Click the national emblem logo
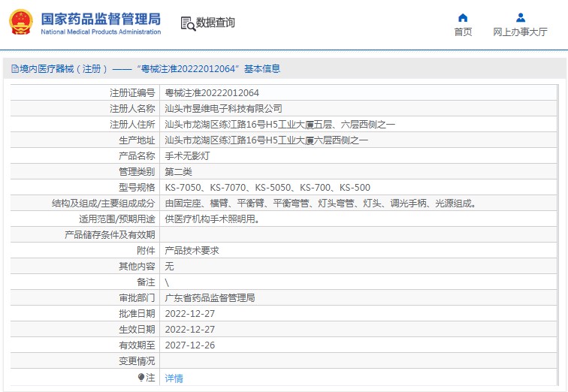This screenshot has width=568, height=392. (x=20, y=22)
